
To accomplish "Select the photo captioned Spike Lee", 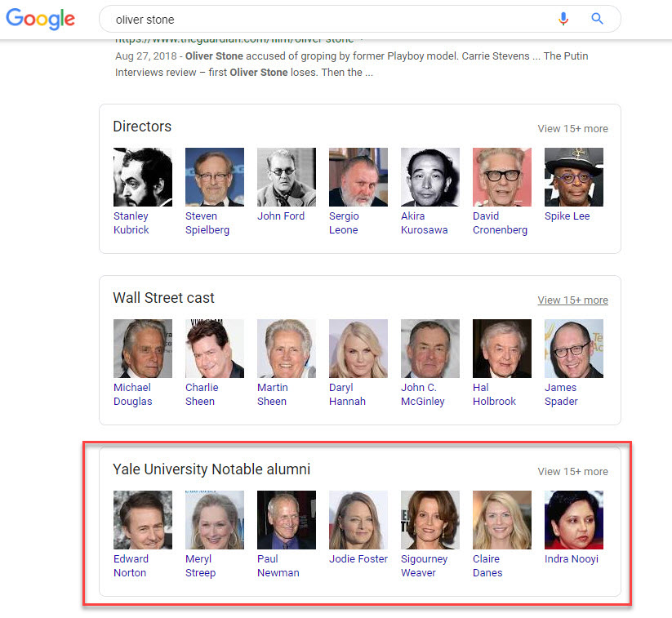I will pos(573,177).
